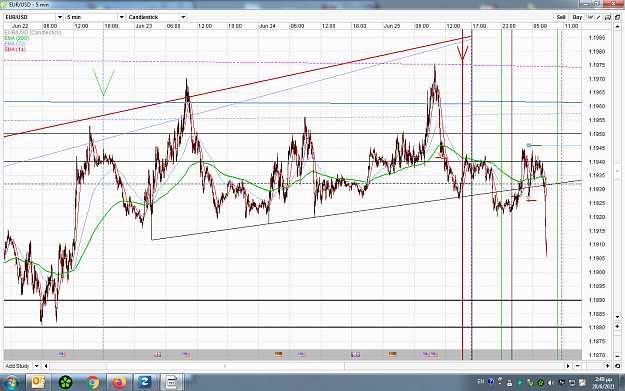
Task: Click the blue help question tray icon
Action: coord(491,381)
